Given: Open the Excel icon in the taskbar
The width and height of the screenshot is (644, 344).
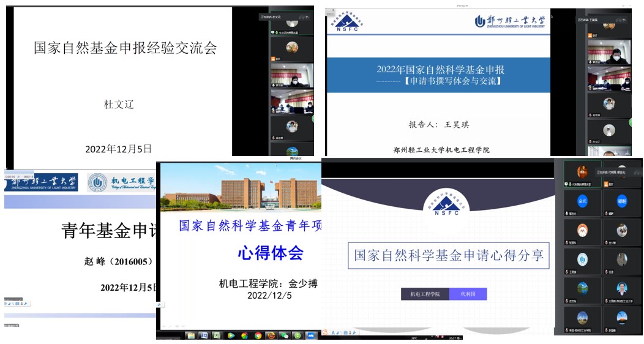Looking at the screenshot, I should (x=217, y=335).
